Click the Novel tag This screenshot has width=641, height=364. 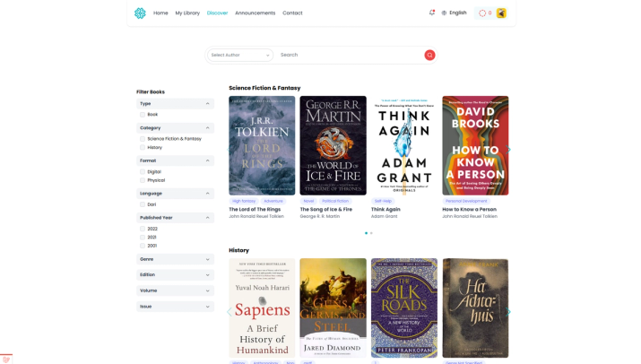tap(308, 201)
